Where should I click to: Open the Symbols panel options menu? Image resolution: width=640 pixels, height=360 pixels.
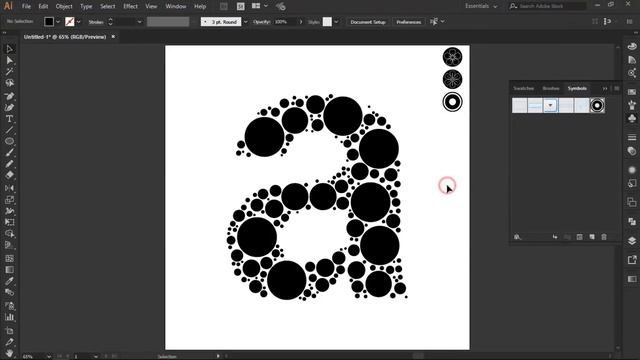pyautogui.click(x=616, y=89)
